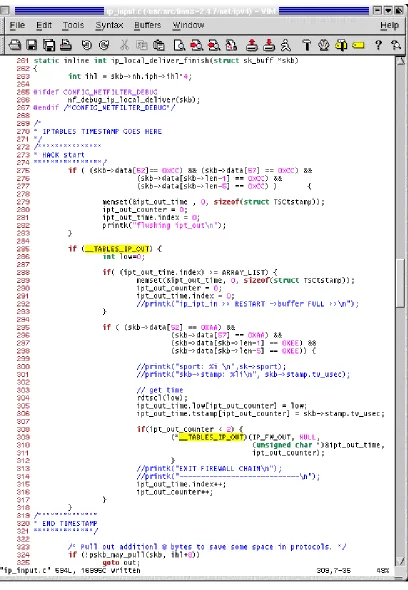Click the Save All files icon
Viewport: 408px width, 590px height.
[49, 45]
